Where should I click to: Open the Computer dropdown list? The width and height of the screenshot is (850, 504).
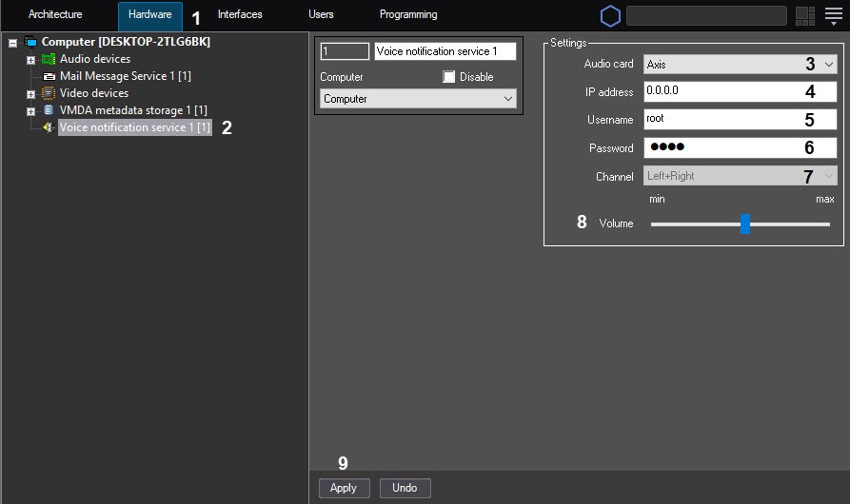pyautogui.click(x=418, y=99)
